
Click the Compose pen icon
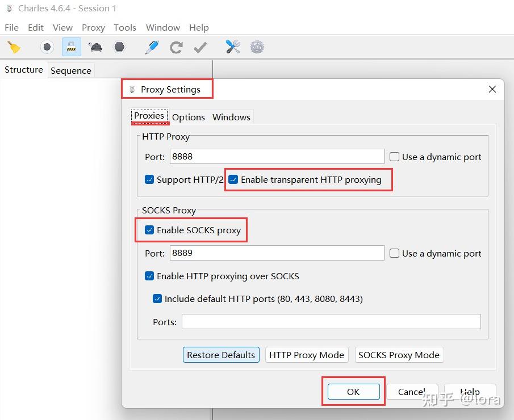(x=152, y=47)
